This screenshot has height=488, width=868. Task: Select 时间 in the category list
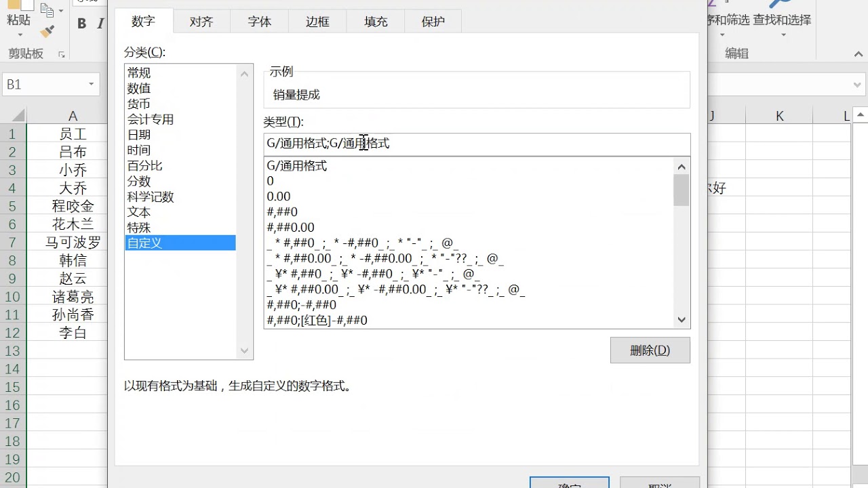tap(180, 150)
